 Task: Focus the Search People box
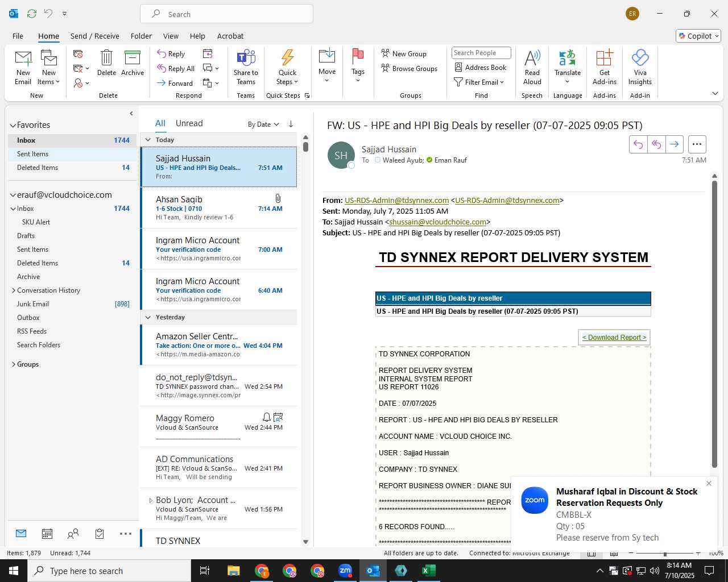pyautogui.click(x=481, y=53)
